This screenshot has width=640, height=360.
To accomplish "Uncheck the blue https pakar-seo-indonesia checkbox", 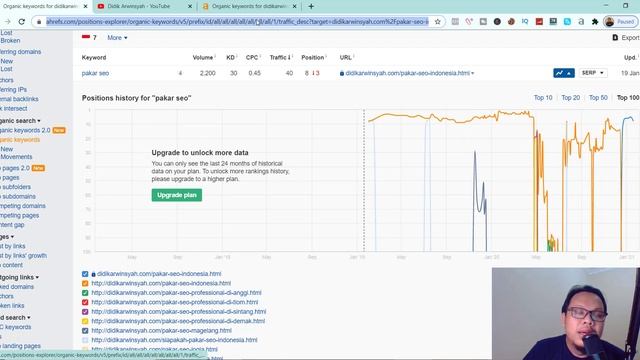I will coord(85,274).
